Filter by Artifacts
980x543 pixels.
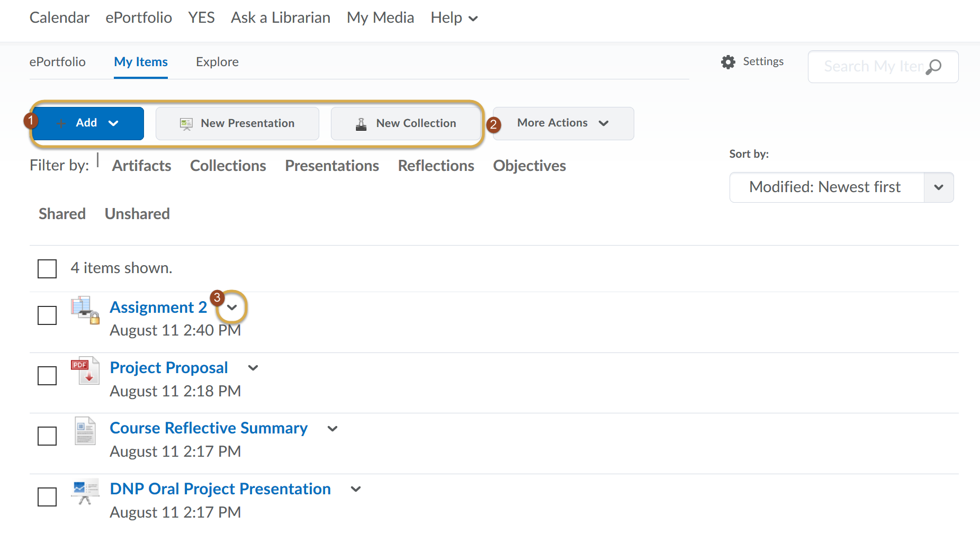(x=141, y=166)
